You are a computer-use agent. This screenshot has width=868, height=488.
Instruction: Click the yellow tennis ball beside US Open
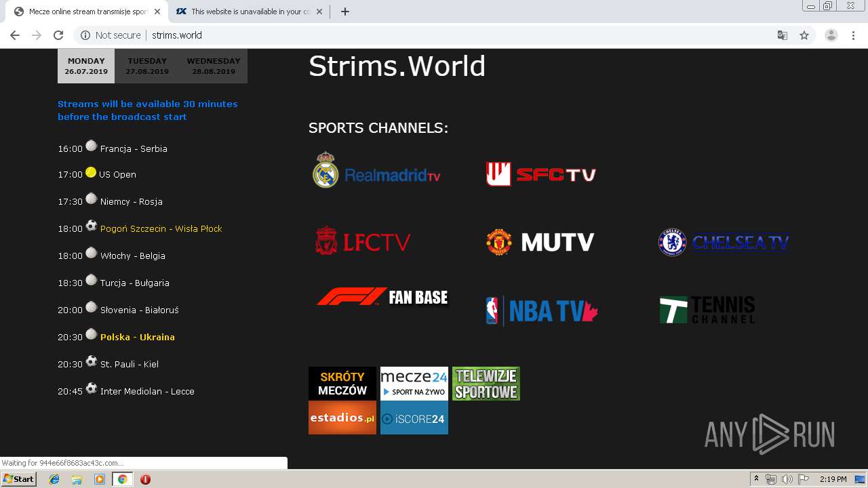(x=91, y=172)
